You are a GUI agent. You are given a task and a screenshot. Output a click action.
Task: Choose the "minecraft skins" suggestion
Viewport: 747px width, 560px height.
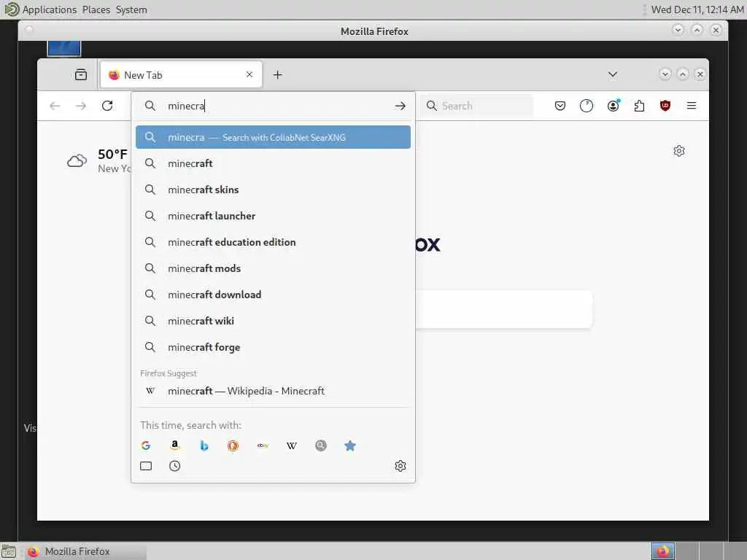[273, 190]
